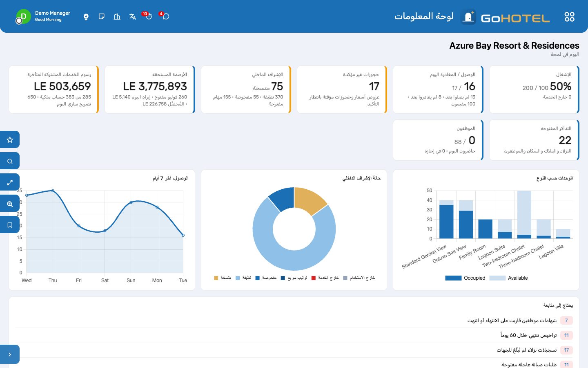This screenshot has width=588, height=368.
Task: Toggle the 'نظيفة' legend entry in housekeeping chart
Action: (x=243, y=278)
